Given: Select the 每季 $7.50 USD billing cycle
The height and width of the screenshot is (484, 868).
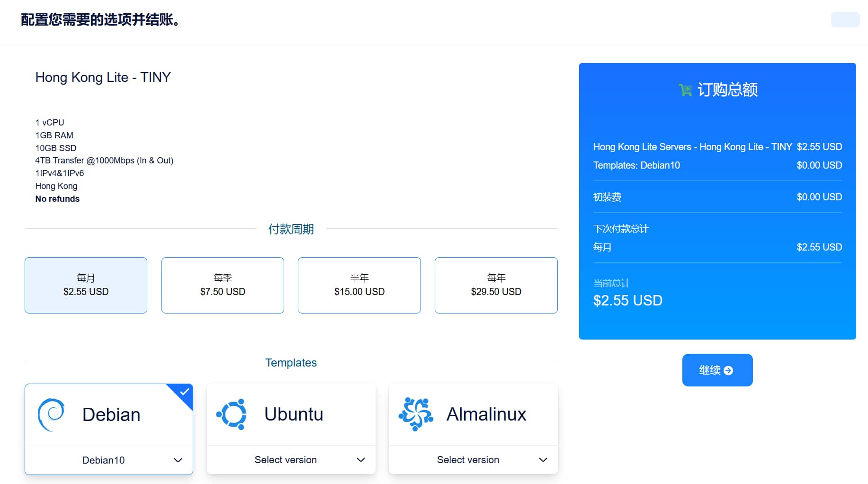Looking at the screenshot, I should 223,285.
